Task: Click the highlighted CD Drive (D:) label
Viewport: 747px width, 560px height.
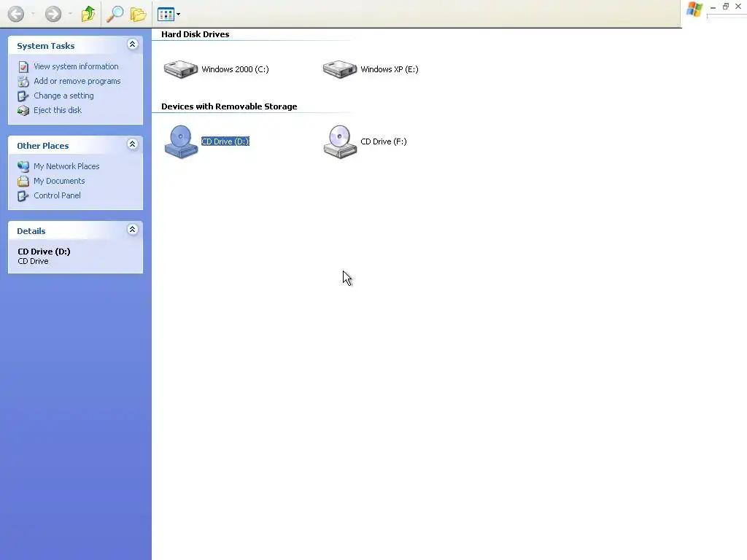Action: pyautogui.click(x=225, y=141)
